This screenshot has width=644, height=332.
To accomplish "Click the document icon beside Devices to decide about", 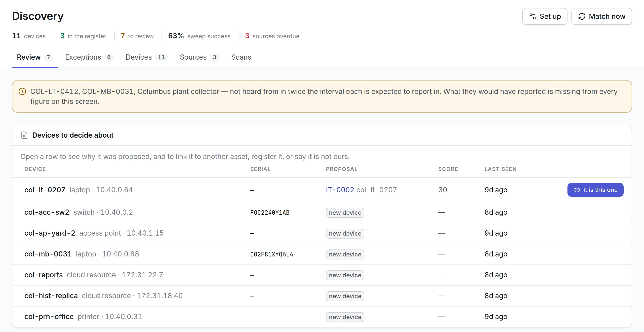I will [24, 135].
